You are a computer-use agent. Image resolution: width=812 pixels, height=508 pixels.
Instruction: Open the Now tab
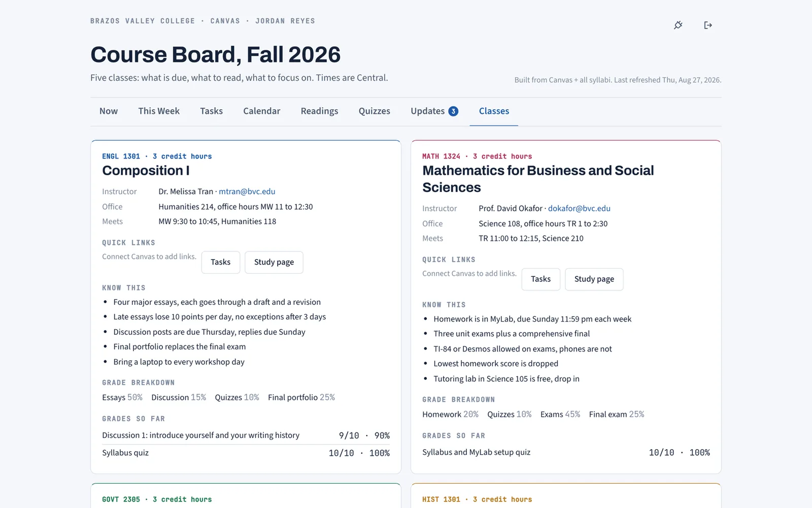coord(109,111)
